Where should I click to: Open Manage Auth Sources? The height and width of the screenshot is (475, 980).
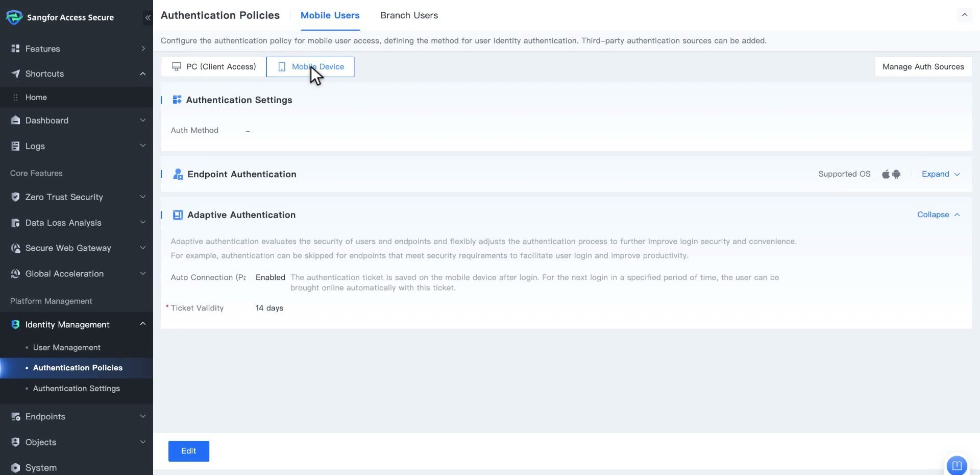[923, 67]
